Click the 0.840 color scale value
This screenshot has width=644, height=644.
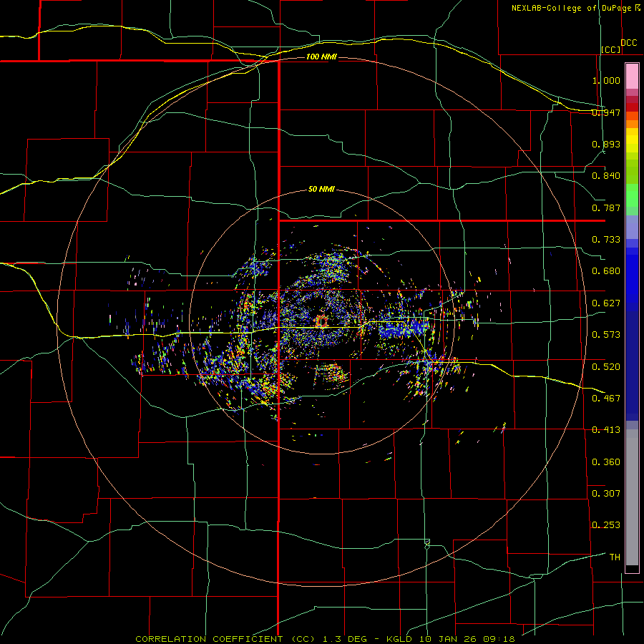click(606, 176)
